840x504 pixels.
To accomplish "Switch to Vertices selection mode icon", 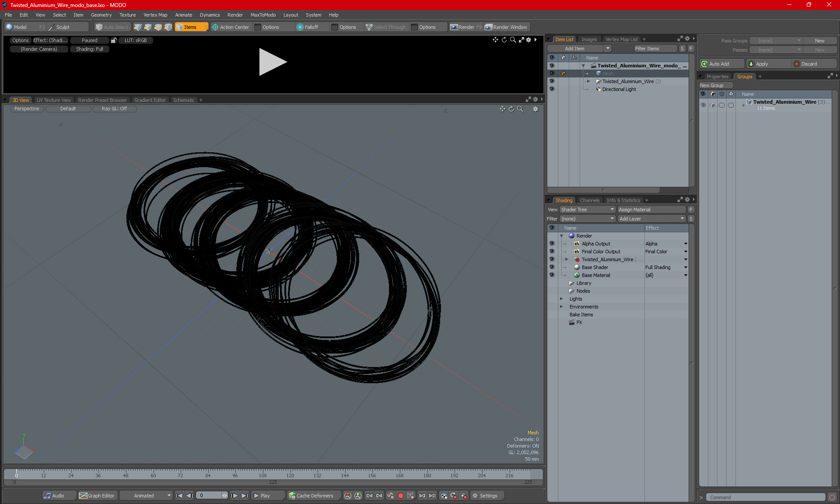I will click(138, 27).
